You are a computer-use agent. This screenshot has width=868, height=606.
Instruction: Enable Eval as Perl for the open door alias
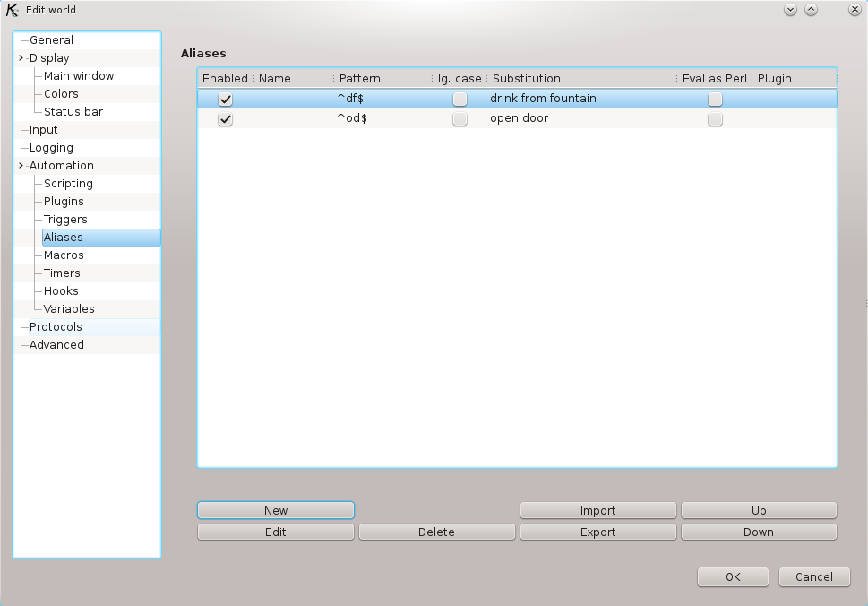pyautogui.click(x=715, y=118)
